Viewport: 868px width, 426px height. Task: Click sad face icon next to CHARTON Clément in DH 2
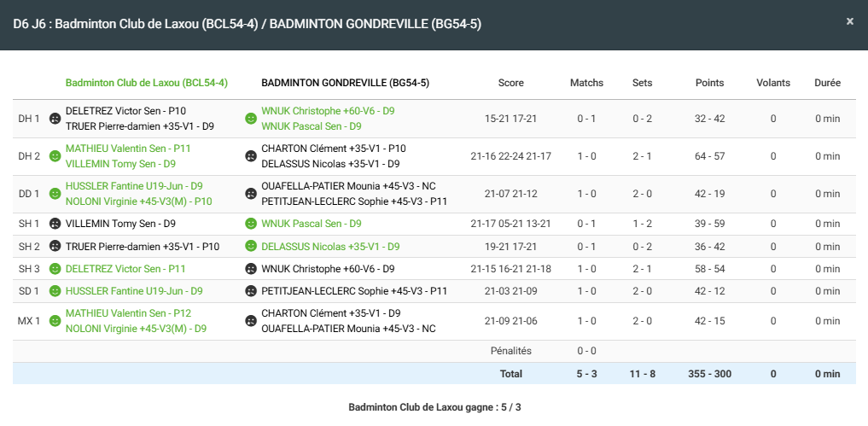(251, 156)
